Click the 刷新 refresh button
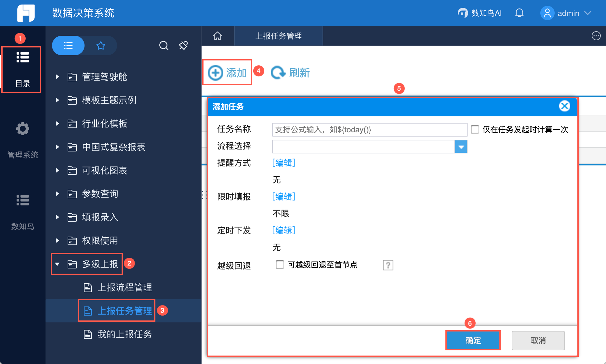Screen dimensions: 606x364 click(x=290, y=72)
